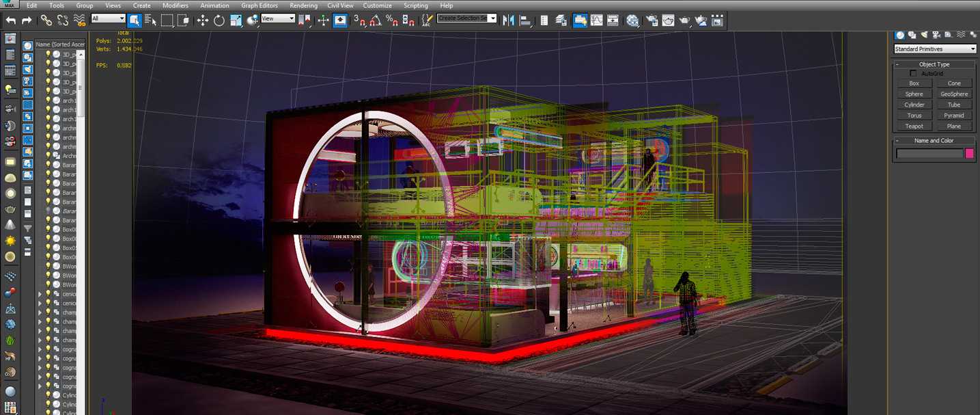Click the Teapot primitive button
Screen dimensions: 980x415
(914, 126)
